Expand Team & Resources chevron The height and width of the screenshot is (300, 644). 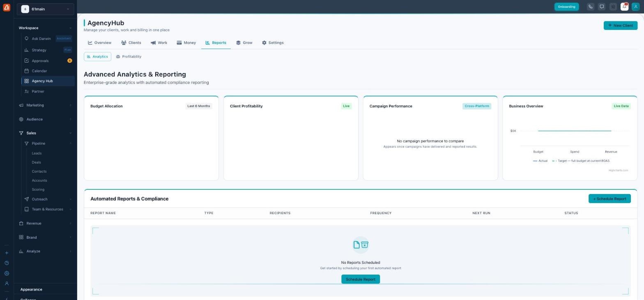[x=70, y=209]
